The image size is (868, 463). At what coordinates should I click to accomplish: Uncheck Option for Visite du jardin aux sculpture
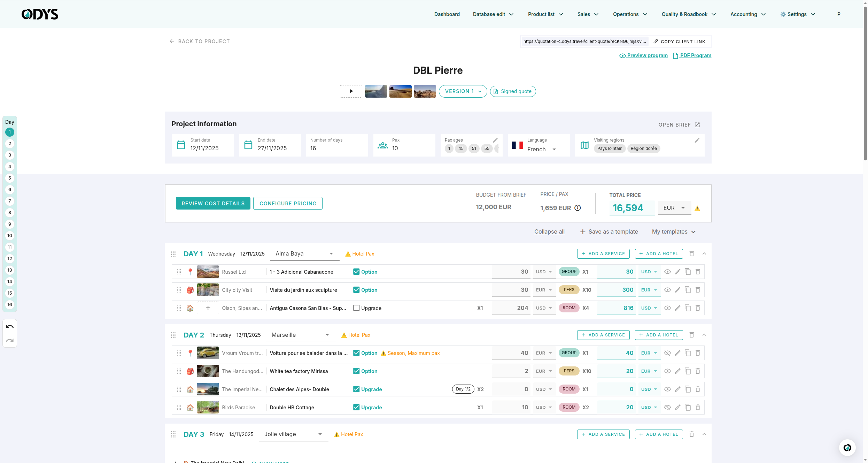tap(356, 290)
